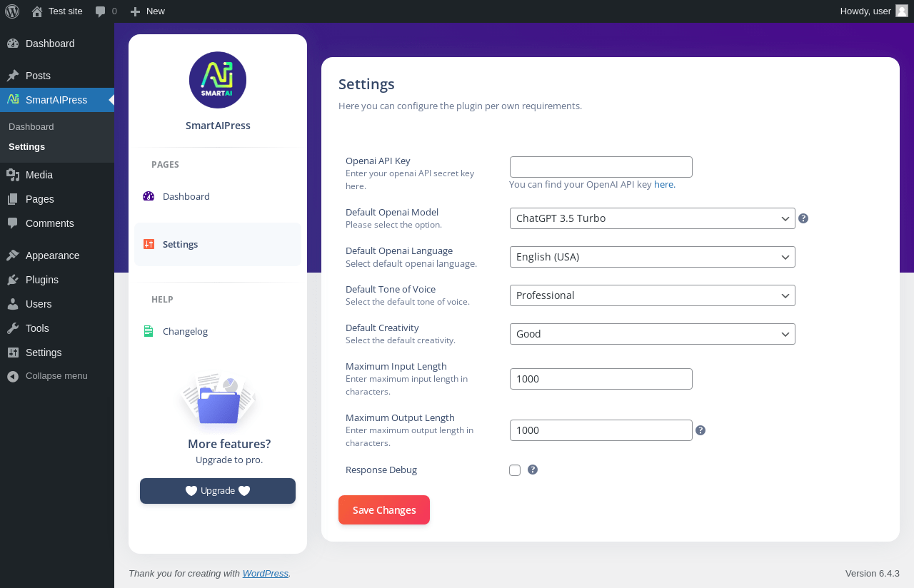The width and height of the screenshot is (914, 588).
Task: Focus the Maximum Input Length field
Action: (601, 379)
